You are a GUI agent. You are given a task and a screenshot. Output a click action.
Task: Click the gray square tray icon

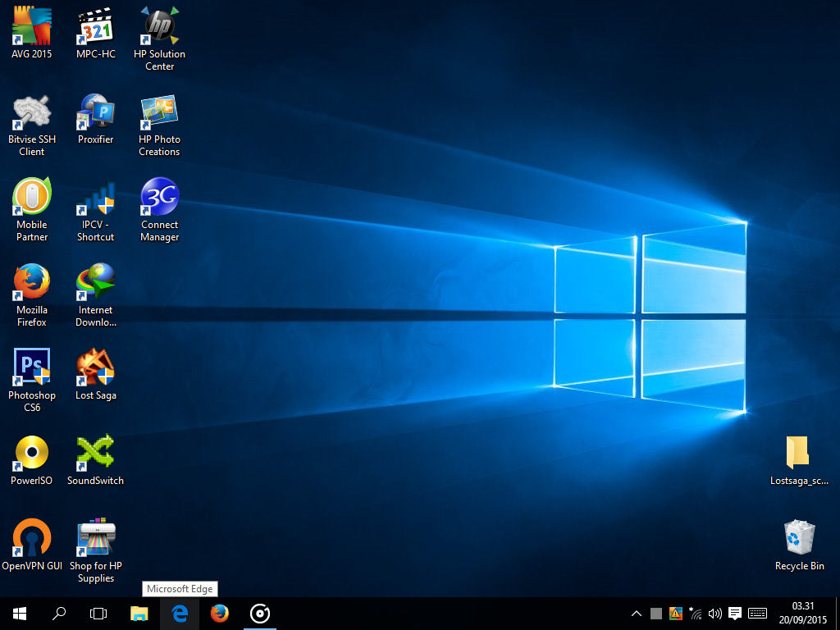[656, 614]
